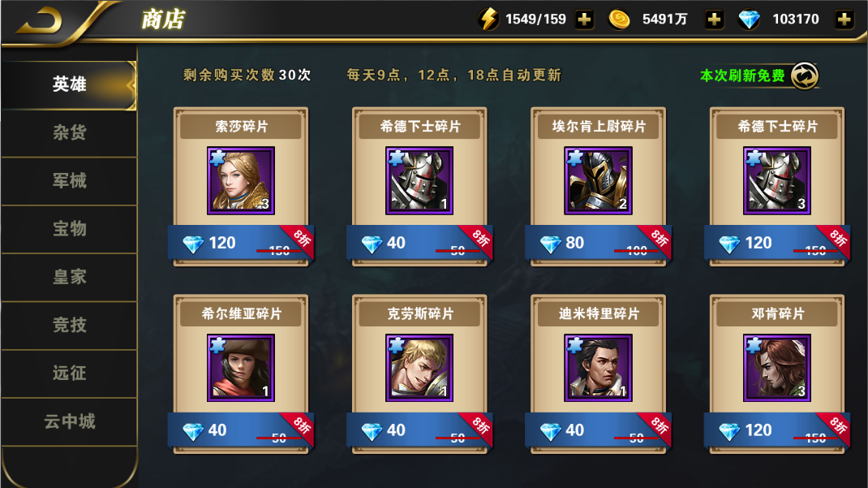Select 希尔维亚碎片 hero portrait
868x488 pixels.
(241, 368)
